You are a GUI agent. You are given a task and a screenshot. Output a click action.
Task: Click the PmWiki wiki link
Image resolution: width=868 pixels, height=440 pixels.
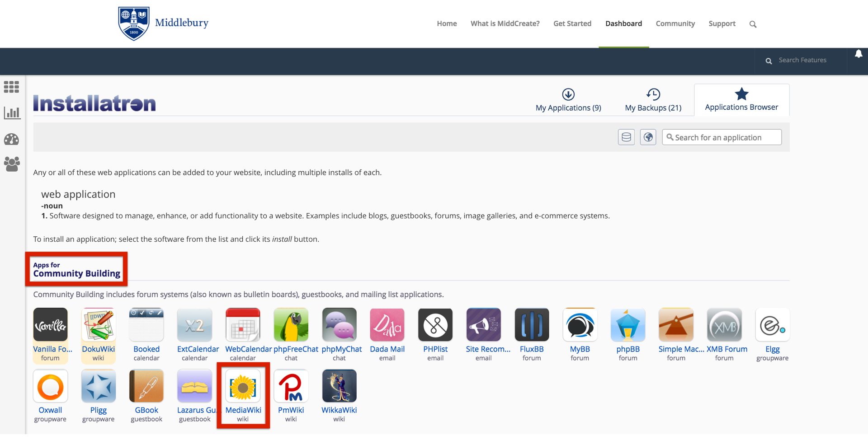point(291,410)
